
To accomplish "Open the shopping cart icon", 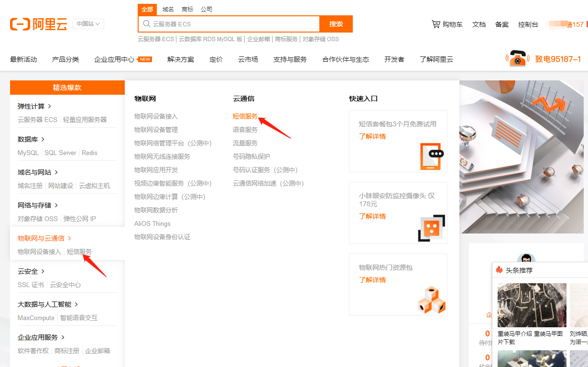I will pyautogui.click(x=436, y=24).
